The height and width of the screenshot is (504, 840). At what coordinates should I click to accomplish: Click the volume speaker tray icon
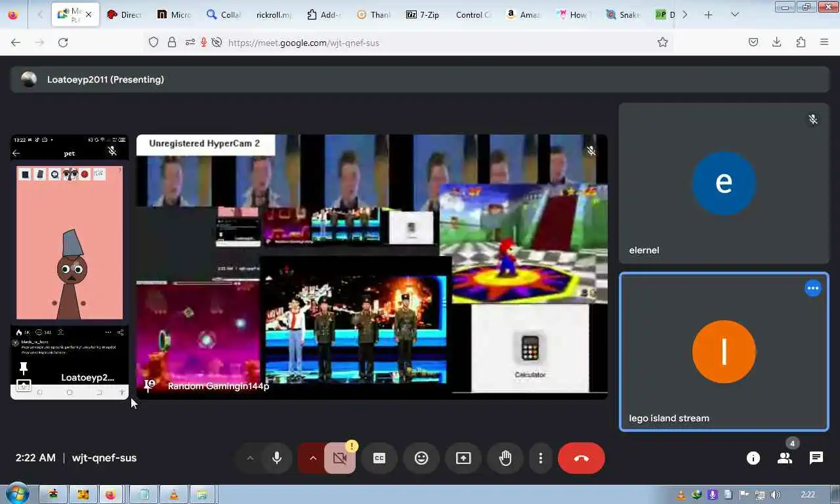pyautogui.click(x=775, y=495)
